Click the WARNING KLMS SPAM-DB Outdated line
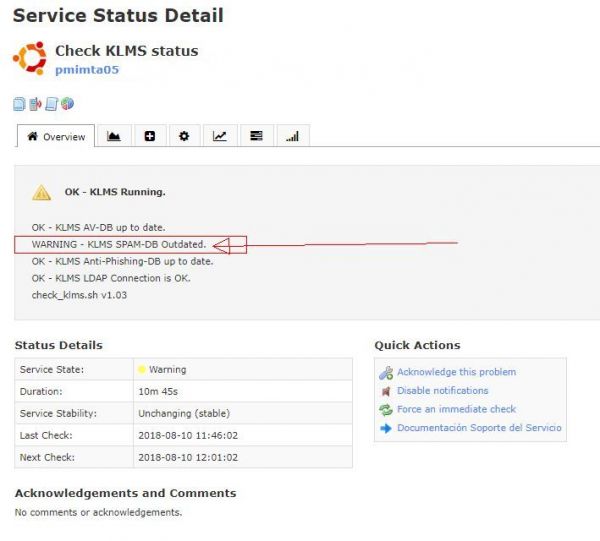 119,244
